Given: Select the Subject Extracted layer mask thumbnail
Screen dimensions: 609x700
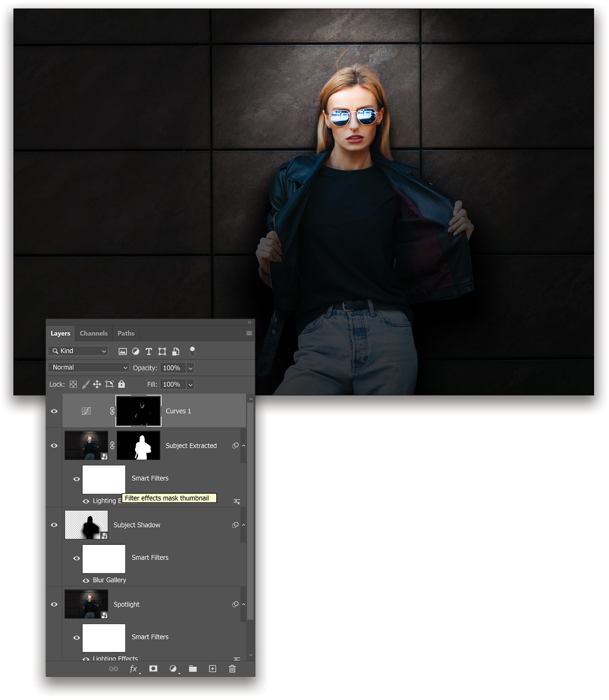Looking at the screenshot, I should click(138, 445).
